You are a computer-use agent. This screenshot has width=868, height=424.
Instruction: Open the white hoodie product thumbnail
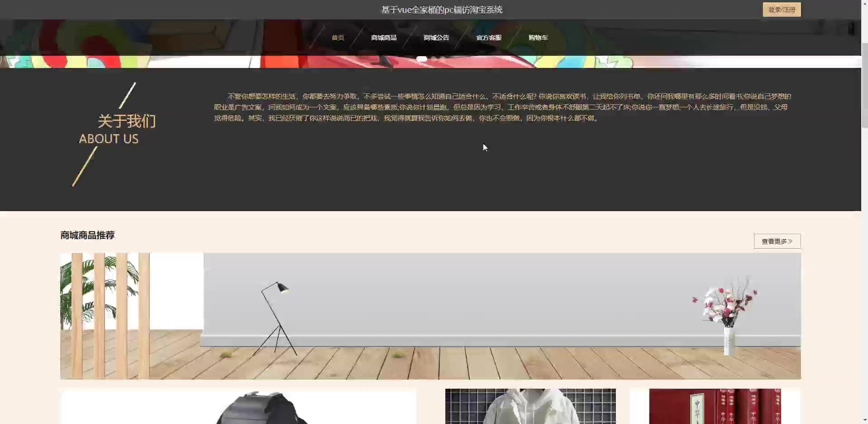(x=530, y=406)
